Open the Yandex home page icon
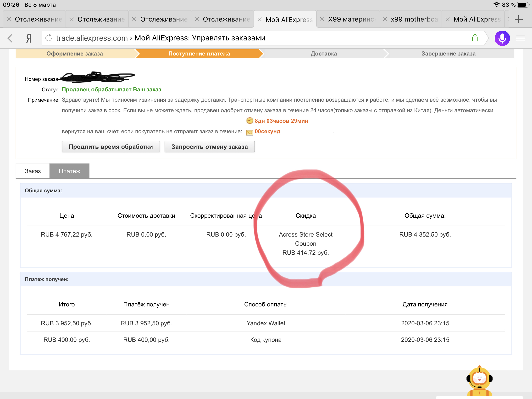Screen dimensions: 532x399 coord(29,38)
